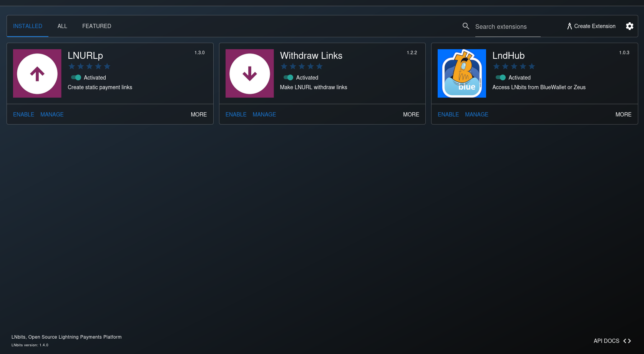Open extension settings with the gear icon
The image size is (644, 354).
pos(629,26)
